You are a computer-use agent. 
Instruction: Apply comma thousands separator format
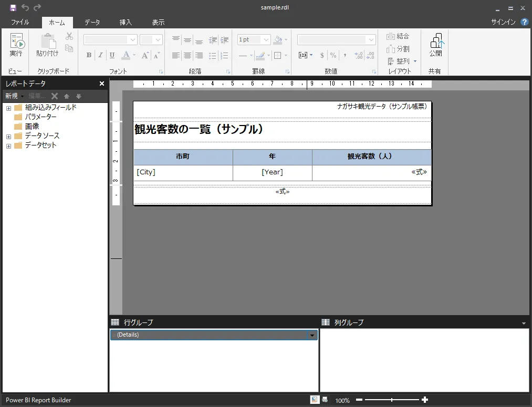coord(345,55)
